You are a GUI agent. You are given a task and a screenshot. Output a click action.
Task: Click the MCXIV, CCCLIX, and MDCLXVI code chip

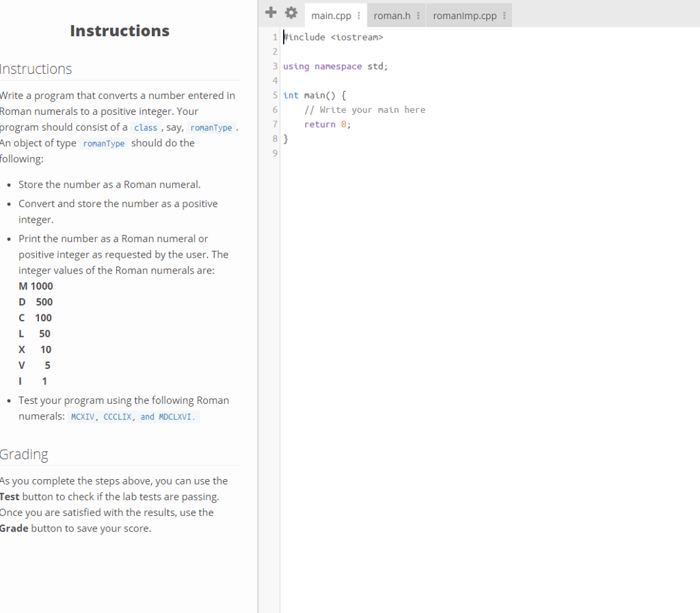(x=132, y=416)
